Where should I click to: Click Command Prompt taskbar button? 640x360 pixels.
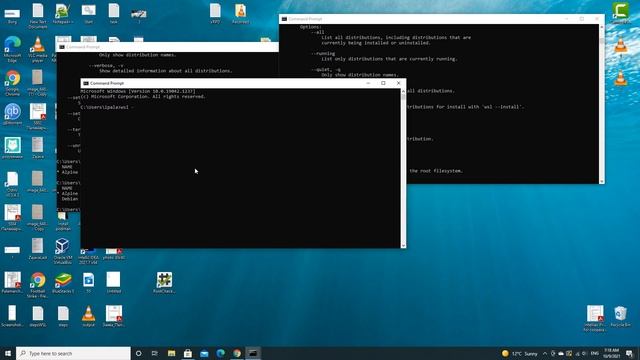[x=253, y=353]
